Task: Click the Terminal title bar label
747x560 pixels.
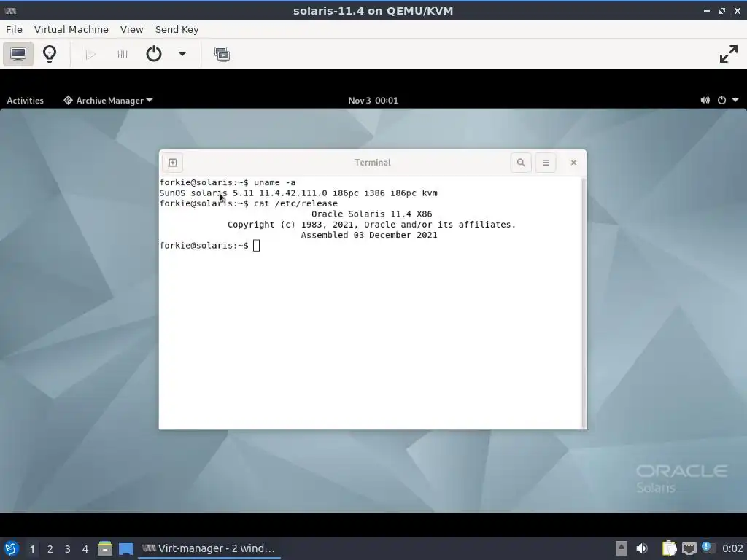Action: pos(373,163)
